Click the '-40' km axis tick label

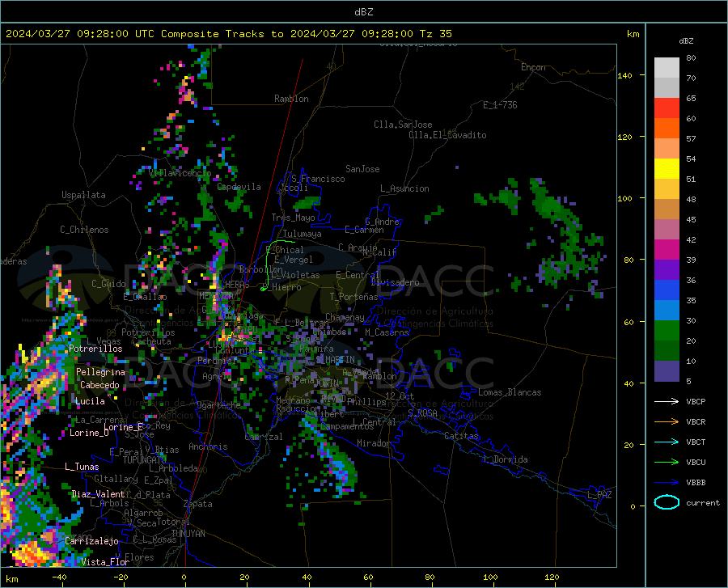click(x=59, y=577)
